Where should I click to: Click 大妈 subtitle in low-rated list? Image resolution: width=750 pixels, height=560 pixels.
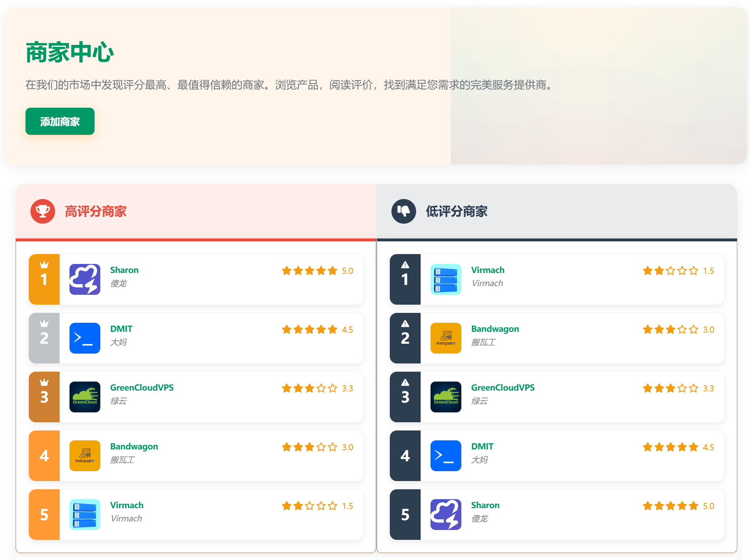coord(479,460)
